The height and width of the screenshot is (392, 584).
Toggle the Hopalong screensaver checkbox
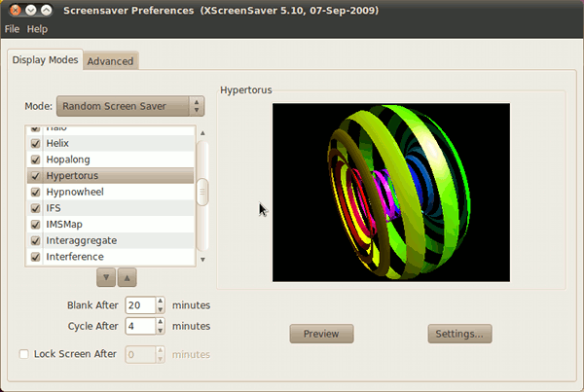pyautogui.click(x=36, y=160)
